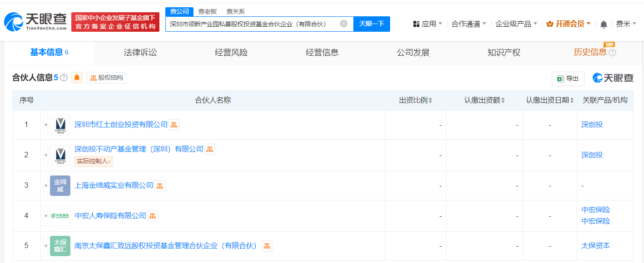Screen dimensions: 644x263
Task: Click the 股权结构 button
Action: (x=106, y=78)
